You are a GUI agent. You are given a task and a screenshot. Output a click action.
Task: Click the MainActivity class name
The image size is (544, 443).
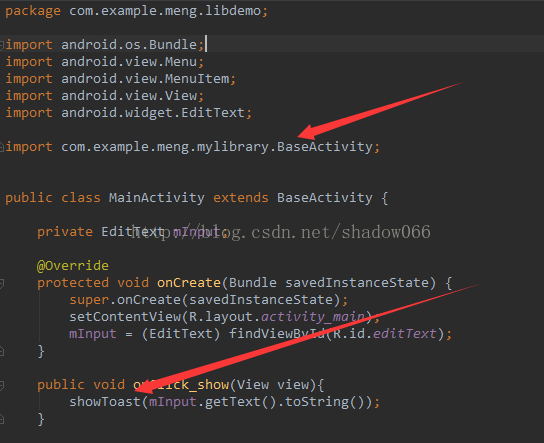(156, 198)
